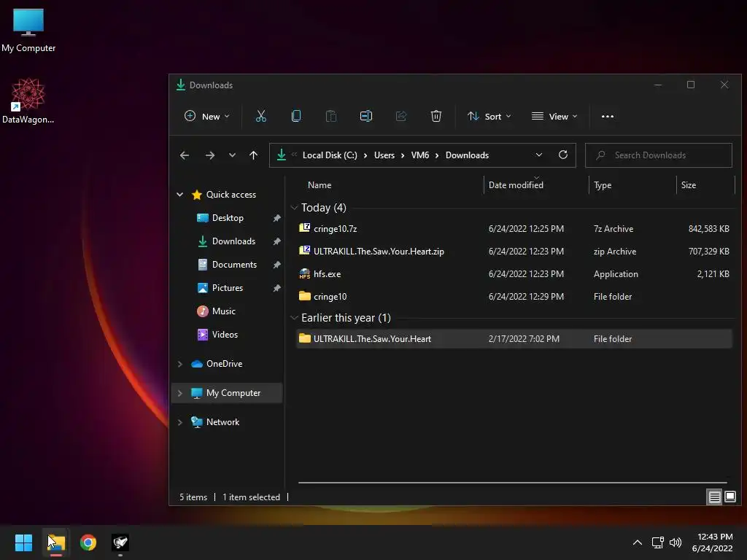The height and width of the screenshot is (560, 747).
Task: Go back with the left arrow
Action: click(185, 155)
